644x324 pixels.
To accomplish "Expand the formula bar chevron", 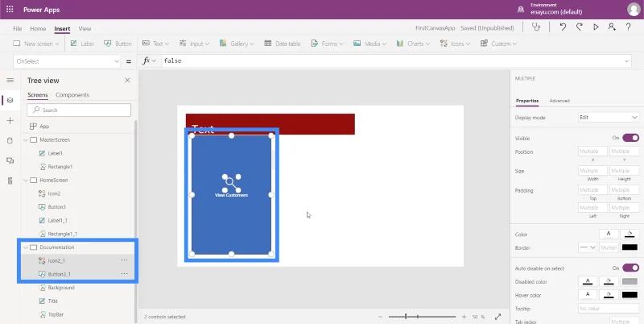I will [627, 61].
